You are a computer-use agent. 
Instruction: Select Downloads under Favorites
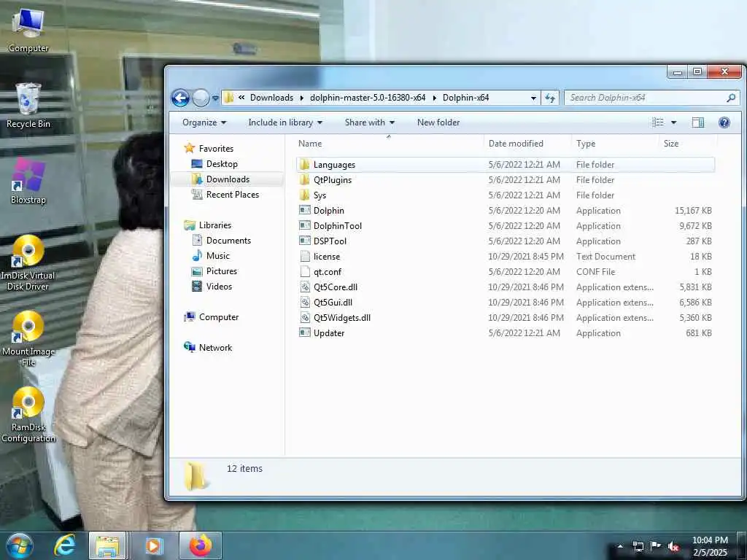[x=220, y=179]
